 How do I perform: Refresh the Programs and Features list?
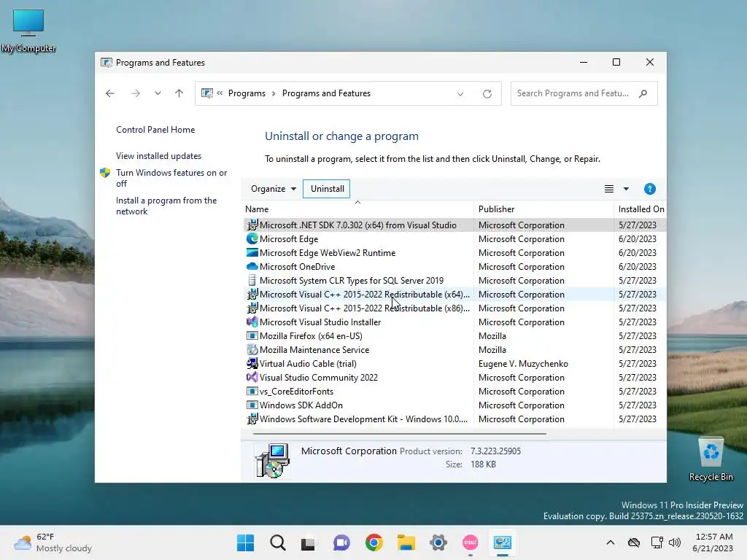[487, 94]
